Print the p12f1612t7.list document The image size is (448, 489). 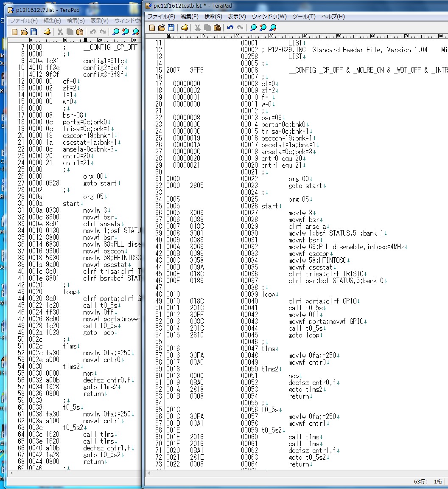(x=47, y=32)
